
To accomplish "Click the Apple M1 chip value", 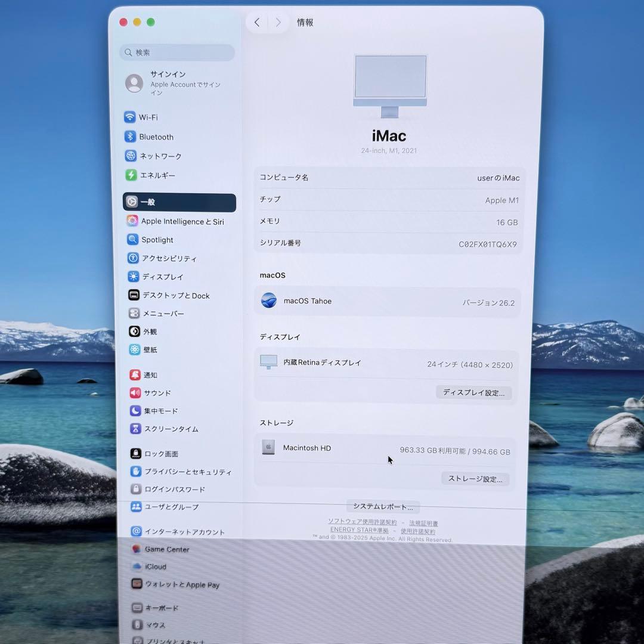I will point(502,200).
